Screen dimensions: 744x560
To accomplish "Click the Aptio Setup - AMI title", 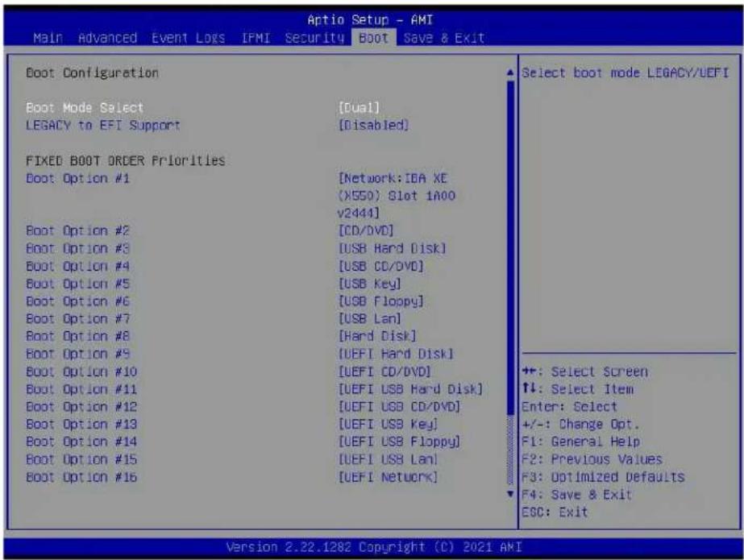I will pos(370,20).
